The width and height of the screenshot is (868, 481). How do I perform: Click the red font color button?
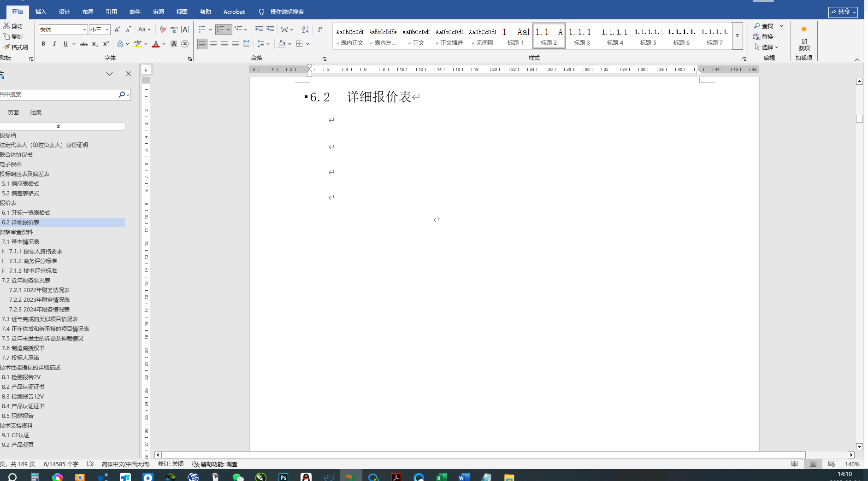click(156, 44)
